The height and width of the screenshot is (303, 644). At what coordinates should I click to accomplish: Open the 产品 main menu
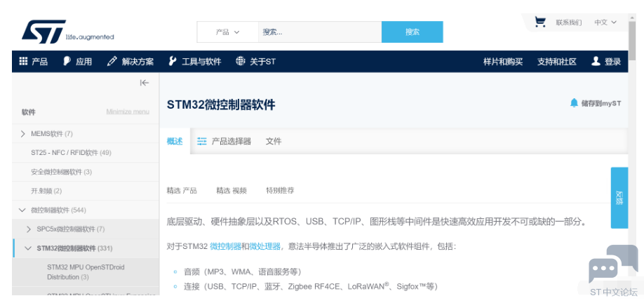pos(33,62)
